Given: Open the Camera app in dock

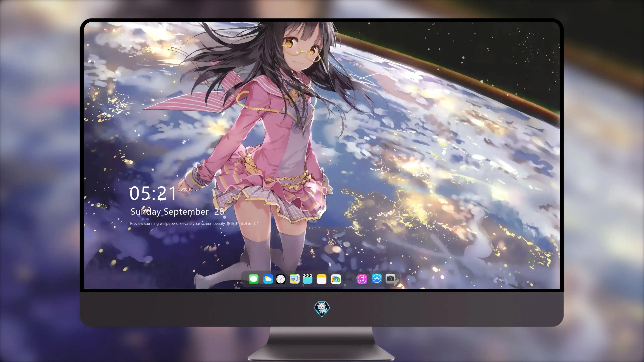Looking at the screenshot, I should pyautogui.click(x=390, y=279).
